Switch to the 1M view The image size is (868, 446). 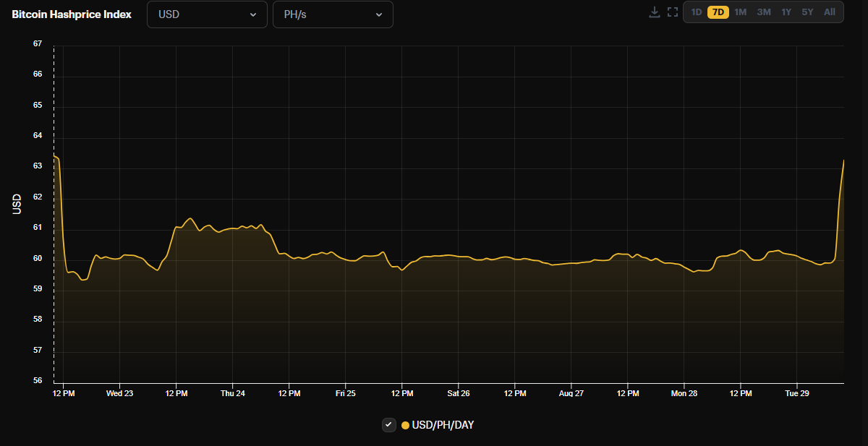(739, 12)
